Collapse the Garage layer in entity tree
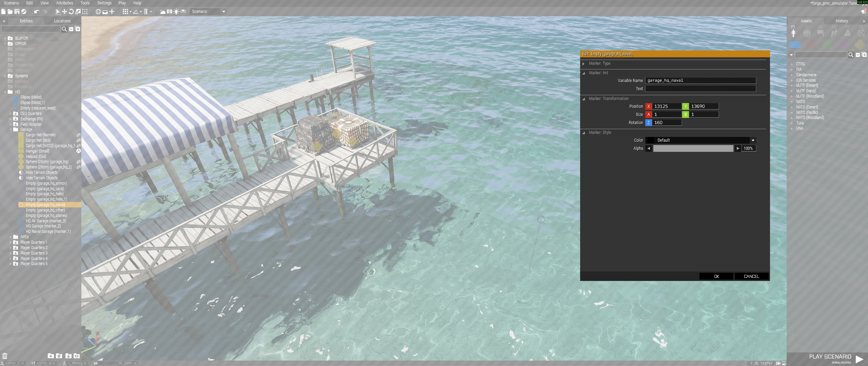Image resolution: width=868 pixels, height=366 pixels. click(x=11, y=130)
